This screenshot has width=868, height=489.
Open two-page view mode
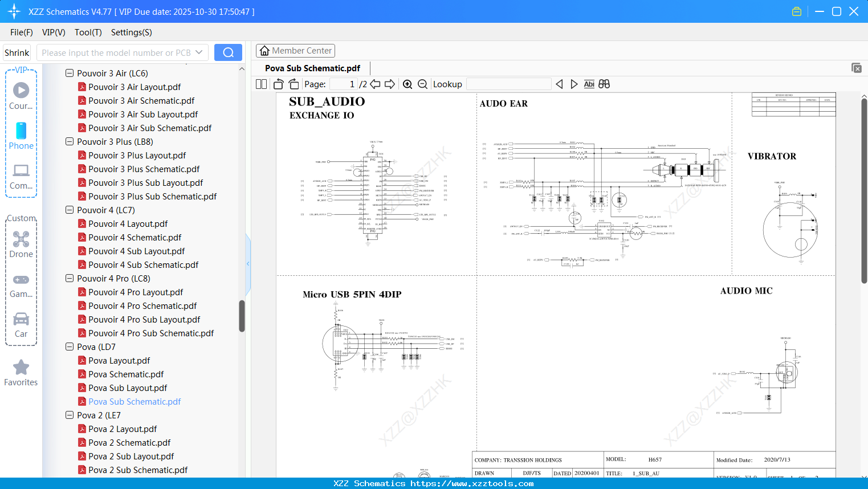coord(260,84)
